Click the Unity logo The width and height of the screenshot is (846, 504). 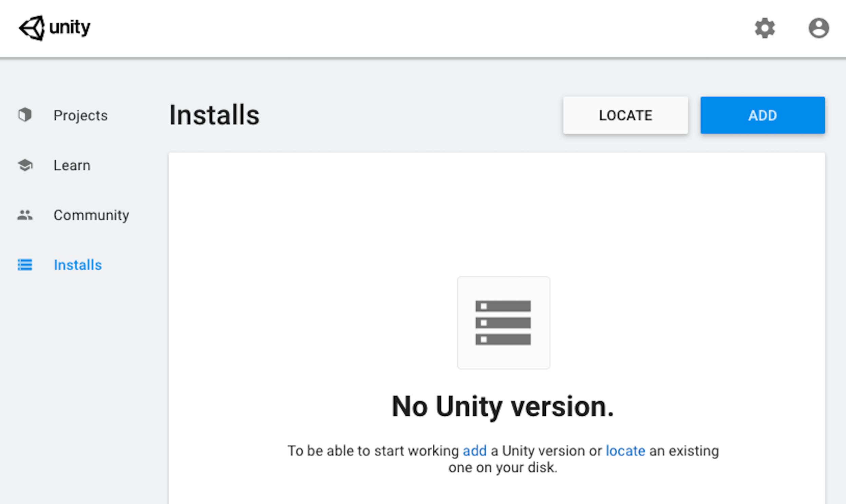tap(55, 28)
